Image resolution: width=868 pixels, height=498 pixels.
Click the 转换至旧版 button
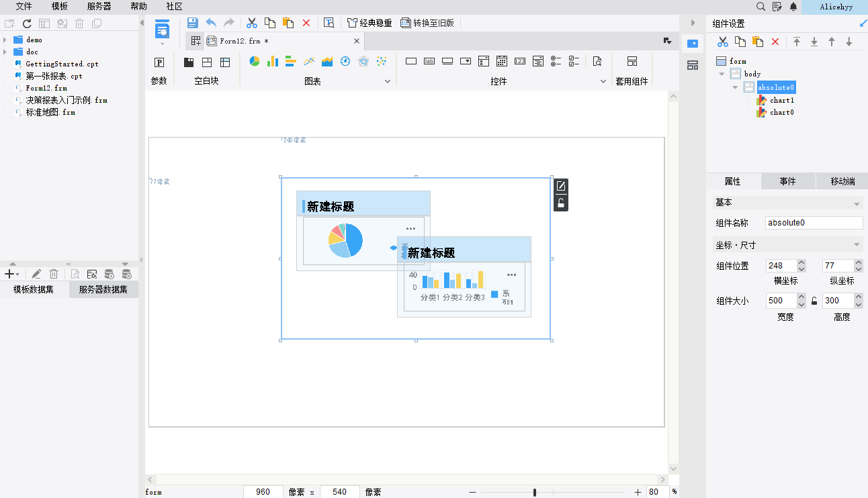(x=427, y=23)
